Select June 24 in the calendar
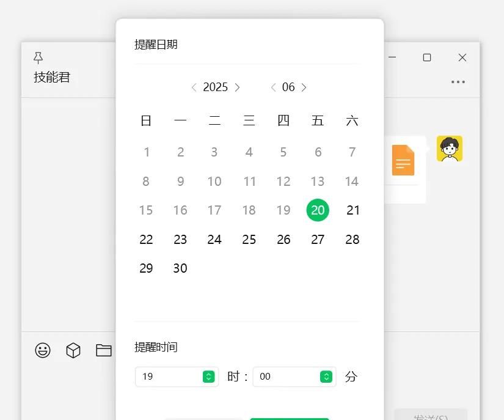The width and height of the screenshot is (504, 420). tap(214, 240)
